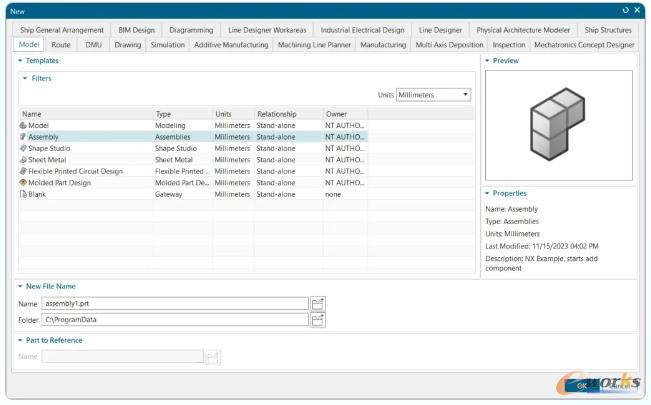Close the New dialog
This screenshot has width=651, height=405.
point(637,10)
